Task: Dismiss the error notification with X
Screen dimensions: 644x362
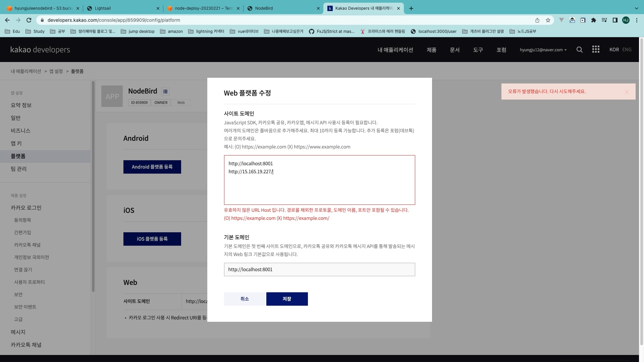Action: [627, 92]
